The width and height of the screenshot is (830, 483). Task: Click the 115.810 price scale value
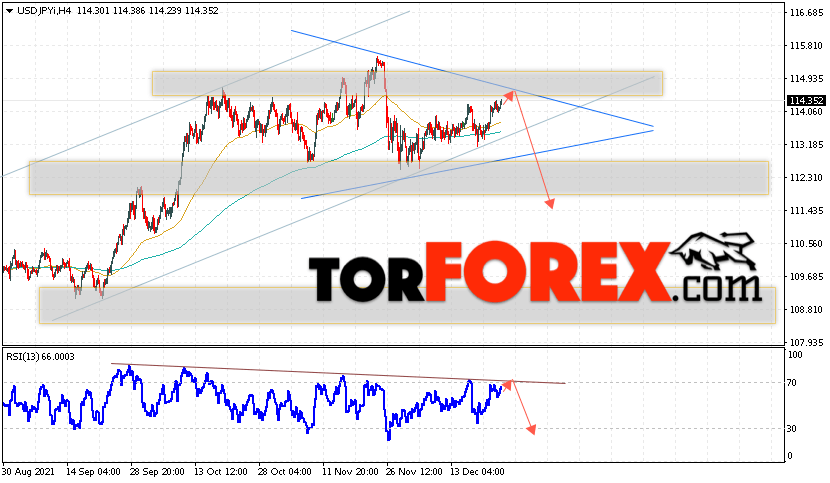[806, 46]
